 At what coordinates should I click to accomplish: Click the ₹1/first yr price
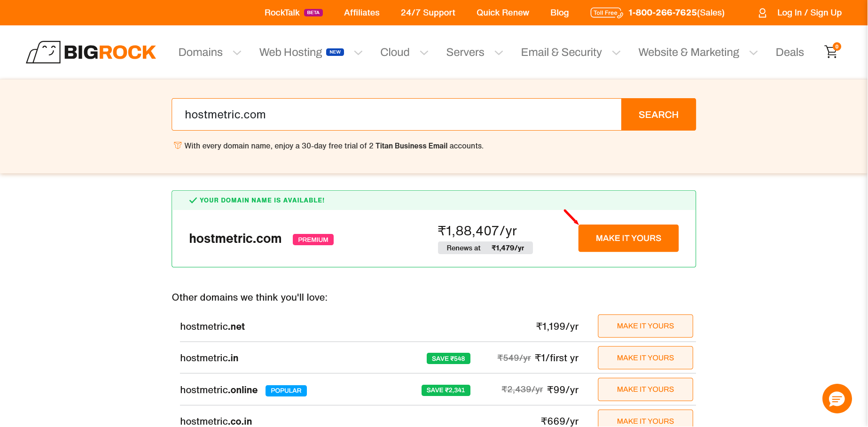point(557,358)
